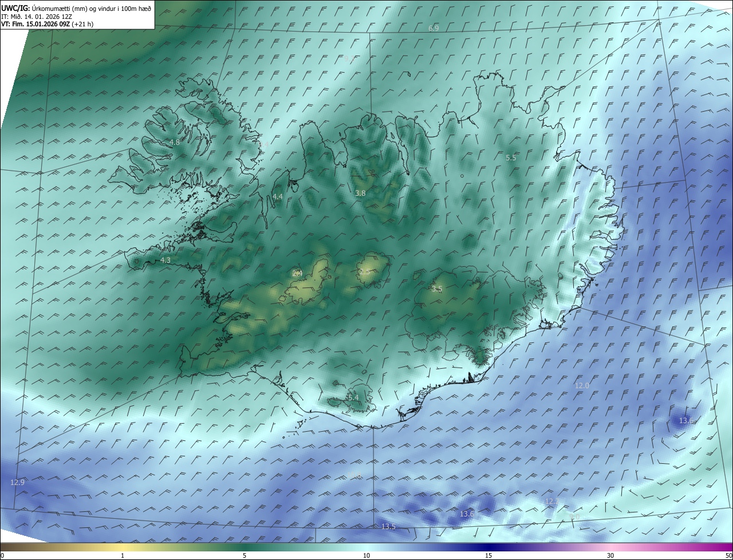Click the colour scale tick label 5
The width and height of the screenshot is (733, 560).
pos(245,555)
